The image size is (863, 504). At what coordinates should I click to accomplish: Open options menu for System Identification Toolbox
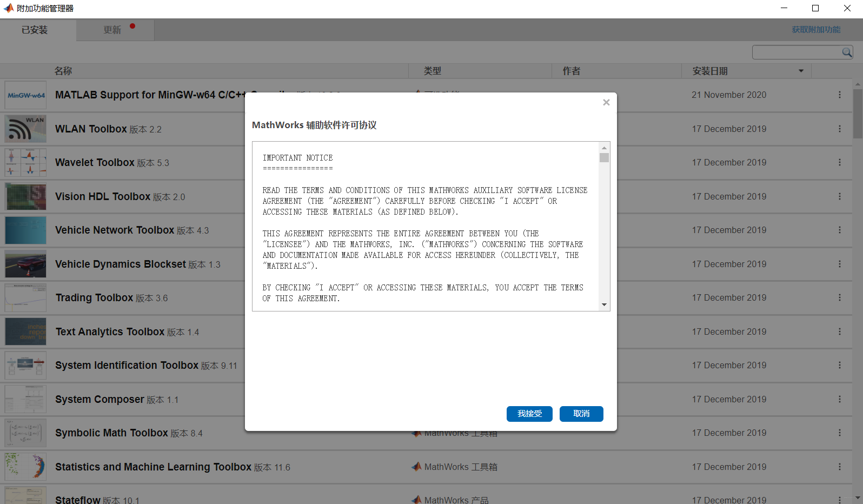point(840,365)
